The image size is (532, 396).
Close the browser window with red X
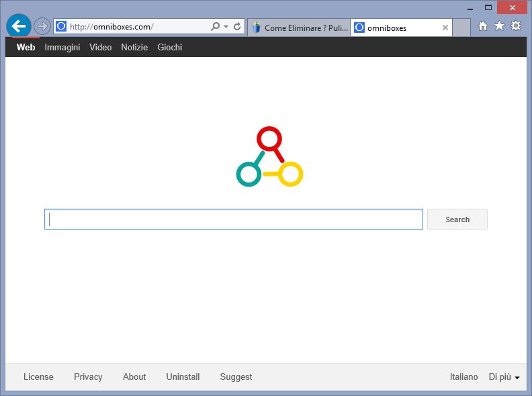[512, 7]
